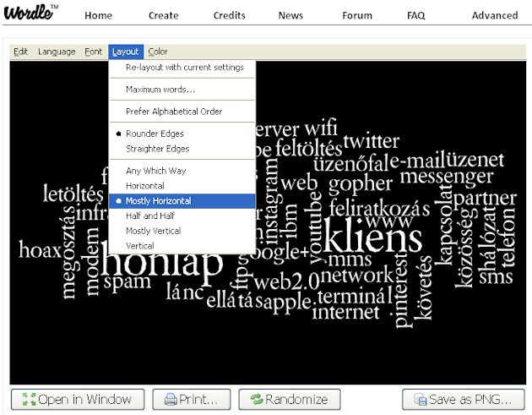
Task: Click the save icon on Save as PNG
Action: coord(420,400)
